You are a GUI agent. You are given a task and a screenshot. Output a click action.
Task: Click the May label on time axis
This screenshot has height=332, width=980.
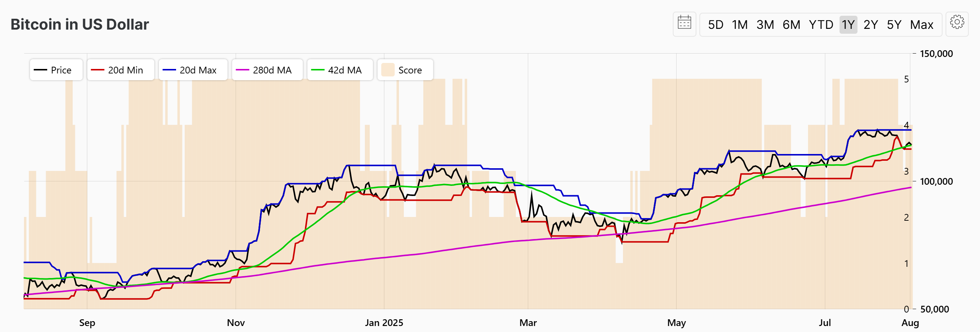coord(677,323)
